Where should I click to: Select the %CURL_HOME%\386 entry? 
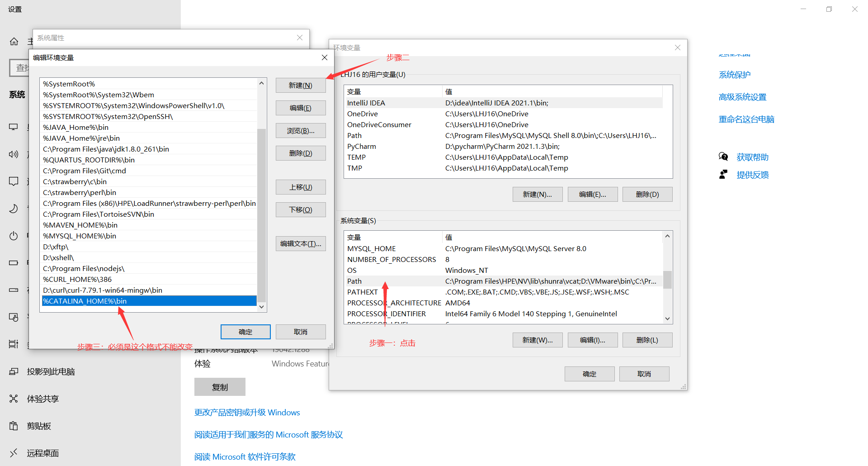[149, 279]
